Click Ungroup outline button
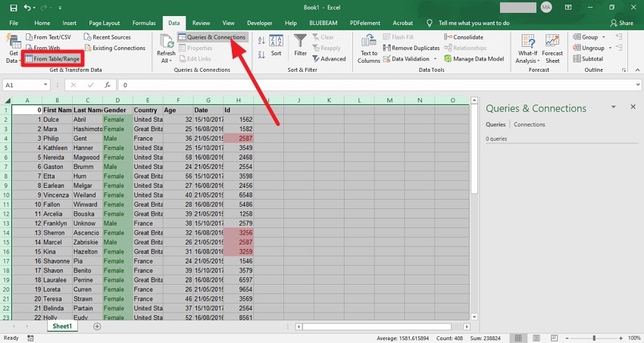The height and width of the screenshot is (343, 644). point(589,48)
